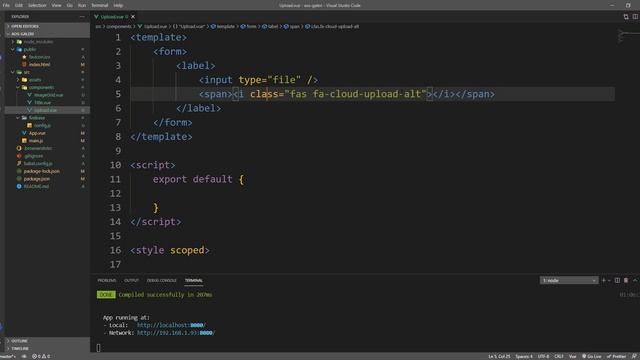Open the Selection menu

[x=37, y=5]
